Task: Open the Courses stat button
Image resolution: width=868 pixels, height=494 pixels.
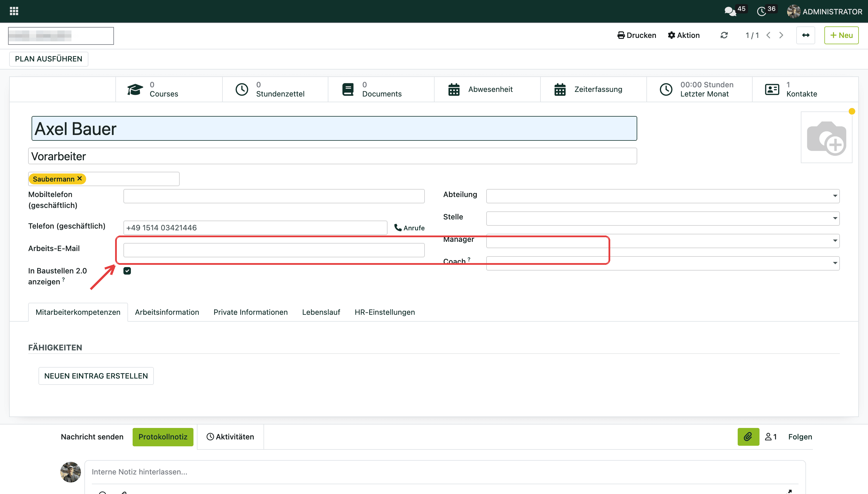Action: pyautogui.click(x=169, y=89)
